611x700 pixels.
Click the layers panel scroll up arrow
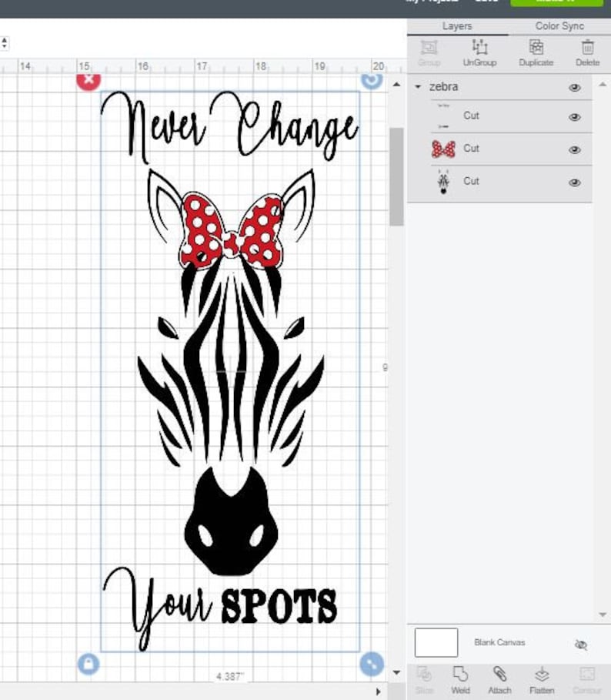click(603, 84)
